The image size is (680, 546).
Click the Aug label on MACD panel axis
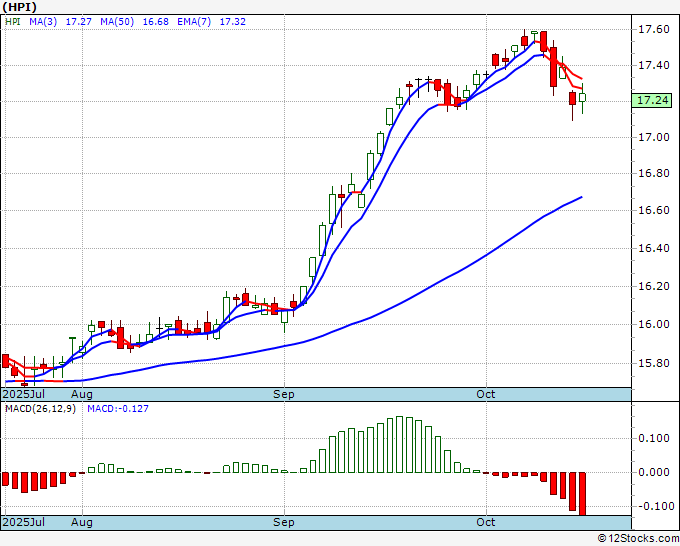82,522
